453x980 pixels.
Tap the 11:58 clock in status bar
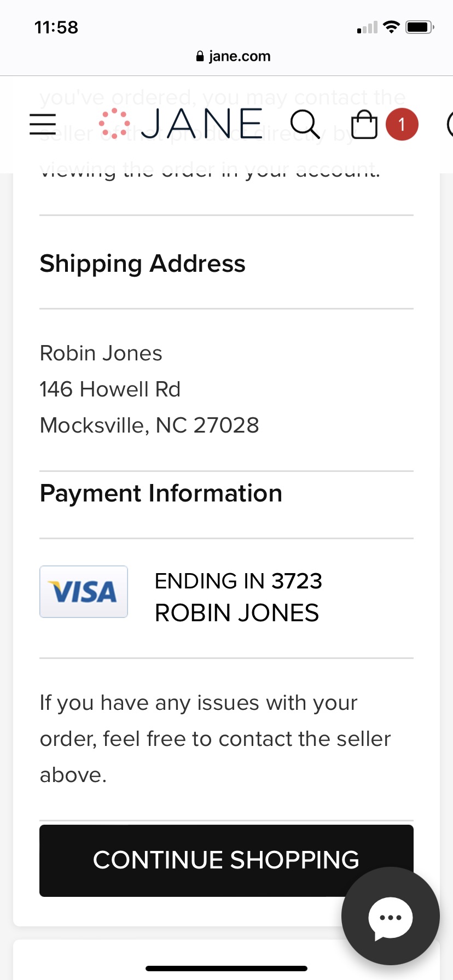click(56, 27)
